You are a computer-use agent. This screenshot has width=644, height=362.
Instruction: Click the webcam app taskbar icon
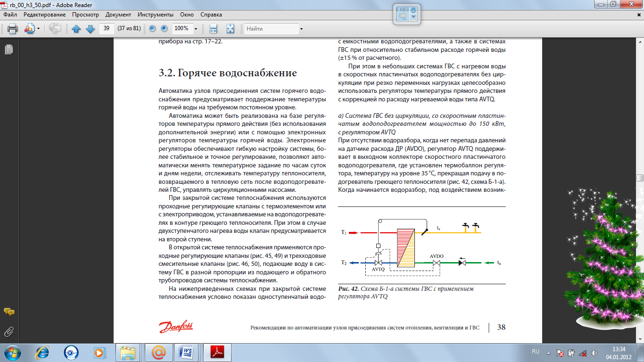(x=71, y=352)
